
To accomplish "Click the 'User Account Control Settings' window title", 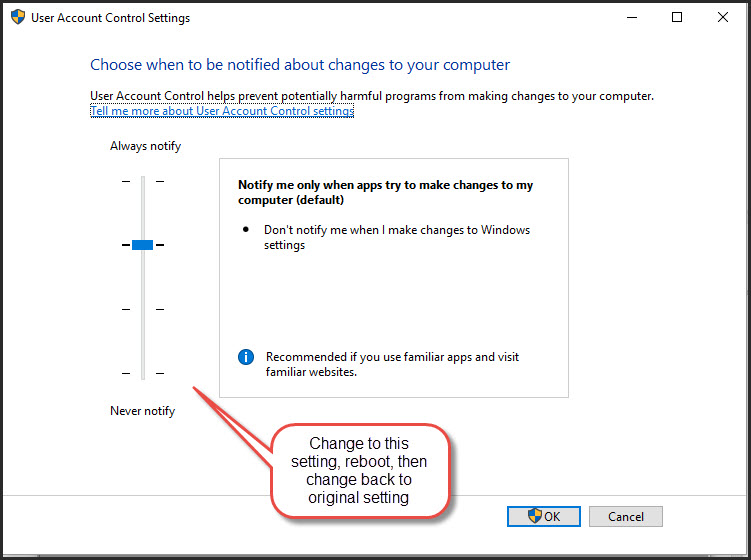I will tap(111, 18).
